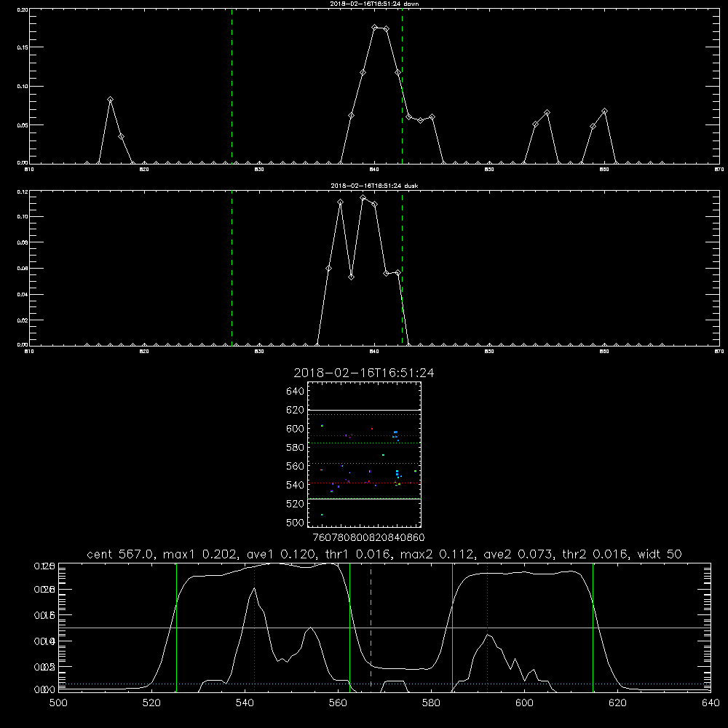Select the 580 tick label on bottom plot x-axis

(431, 703)
